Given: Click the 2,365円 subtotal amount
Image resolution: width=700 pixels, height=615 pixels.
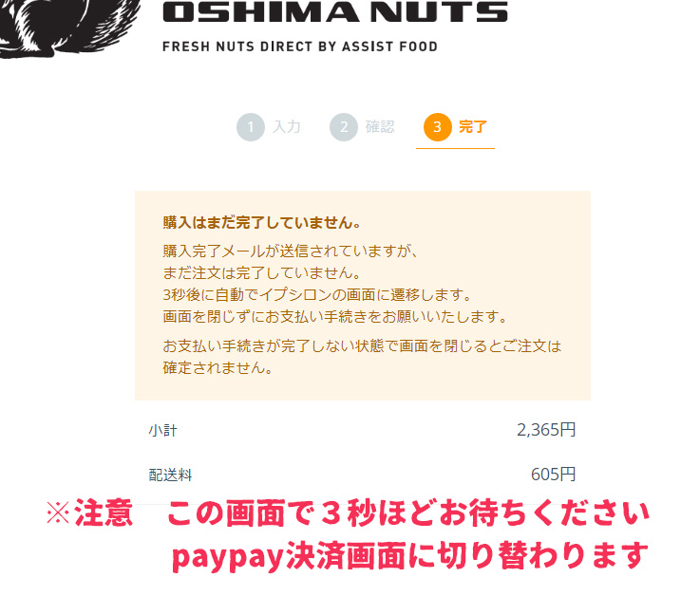Looking at the screenshot, I should 546,430.
